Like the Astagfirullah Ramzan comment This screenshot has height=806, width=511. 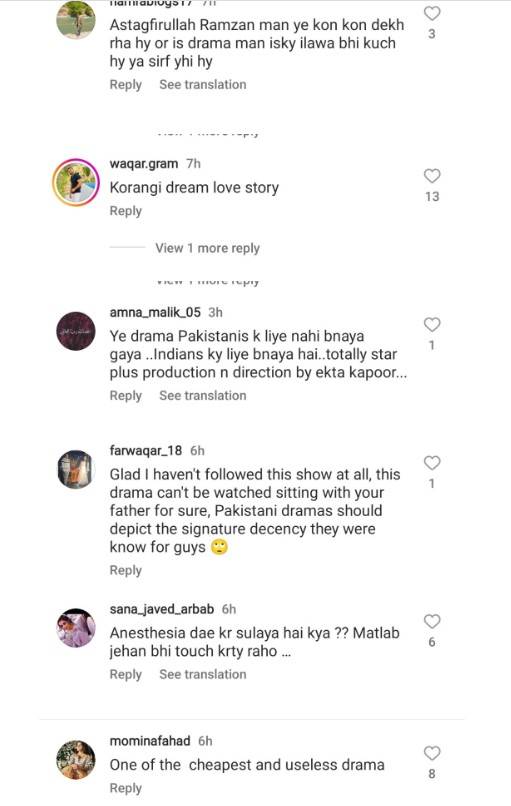click(x=432, y=13)
